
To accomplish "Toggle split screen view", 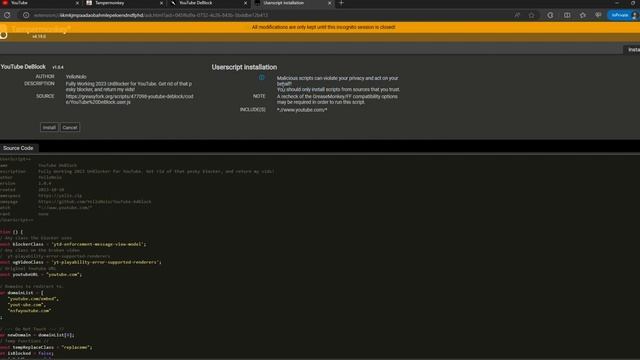I will 567,15.
